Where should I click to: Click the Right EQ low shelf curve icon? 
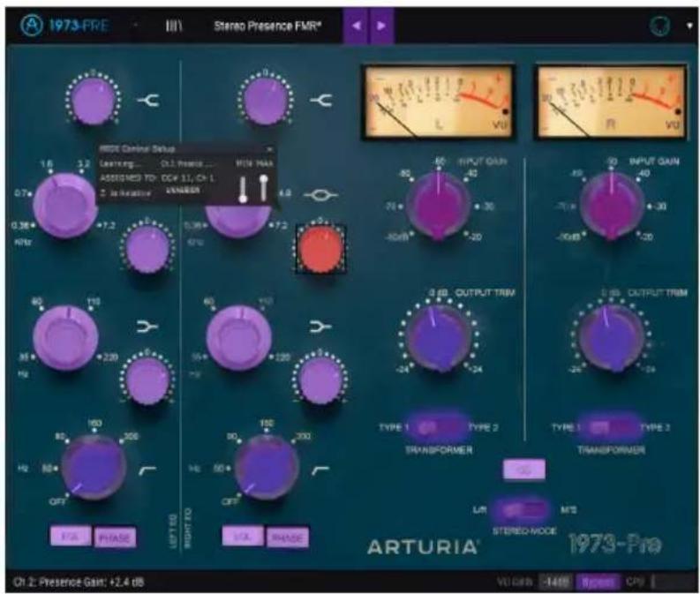click(x=320, y=327)
